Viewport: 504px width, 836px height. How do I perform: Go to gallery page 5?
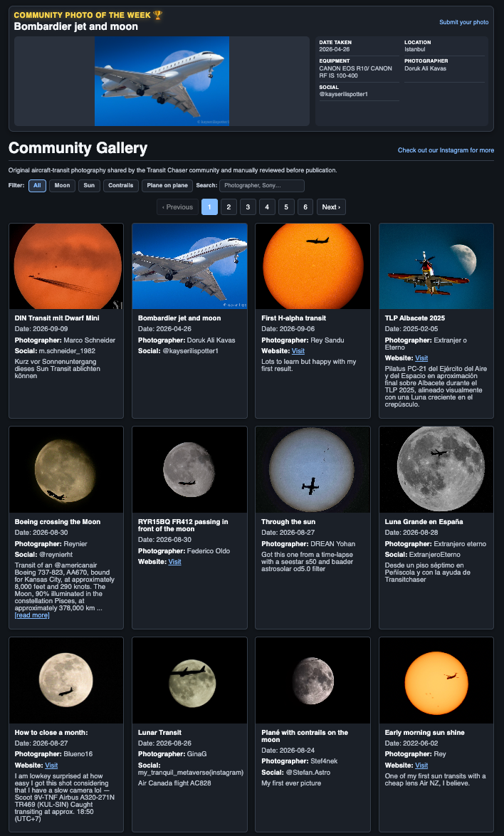point(286,207)
